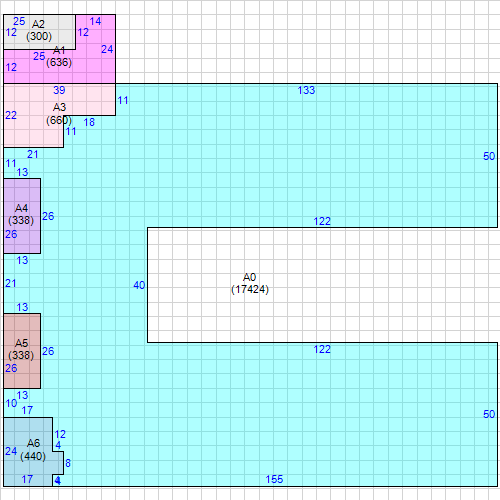Click the A2 (300) area label
Viewport: 500px width, 500px height.
click(x=39, y=30)
